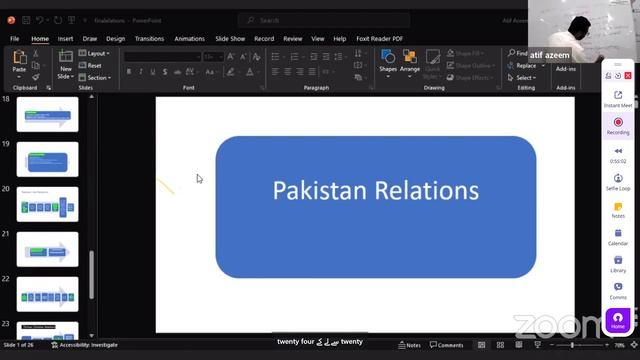Image resolution: width=640 pixels, height=360 pixels.
Task: Click the Replace button
Action: coord(522,65)
